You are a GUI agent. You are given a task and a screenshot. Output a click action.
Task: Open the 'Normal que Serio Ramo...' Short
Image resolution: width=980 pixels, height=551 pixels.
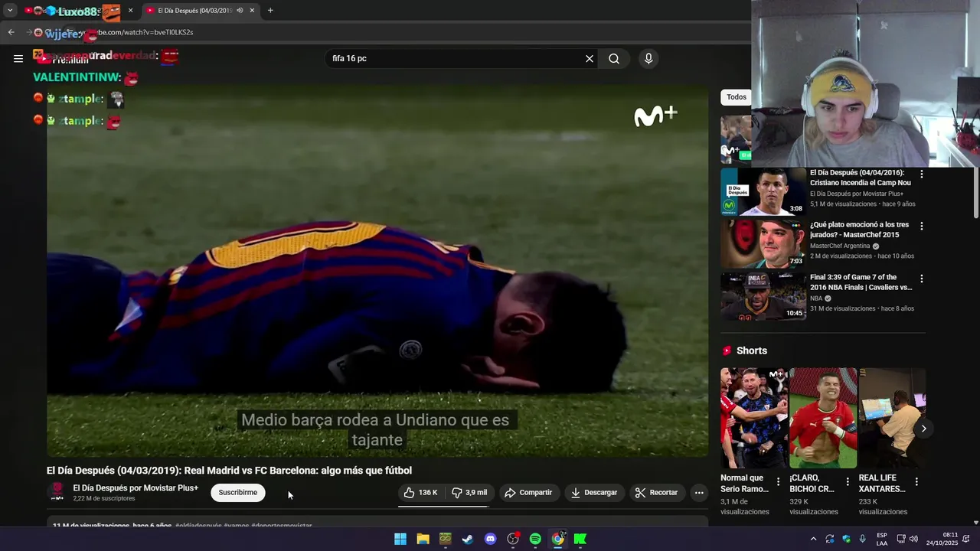pyautogui.click(x=753, y=418)
